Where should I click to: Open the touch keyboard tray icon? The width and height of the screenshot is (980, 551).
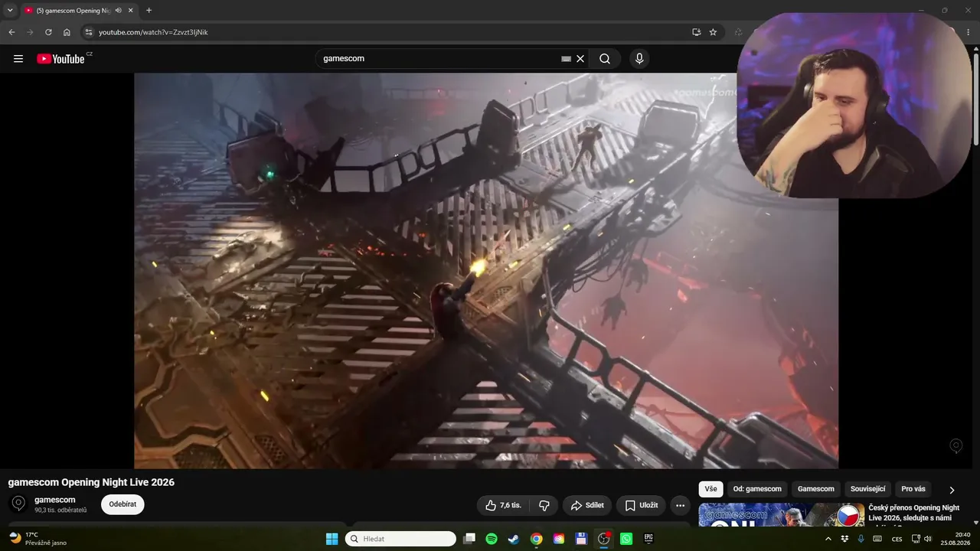877,539
